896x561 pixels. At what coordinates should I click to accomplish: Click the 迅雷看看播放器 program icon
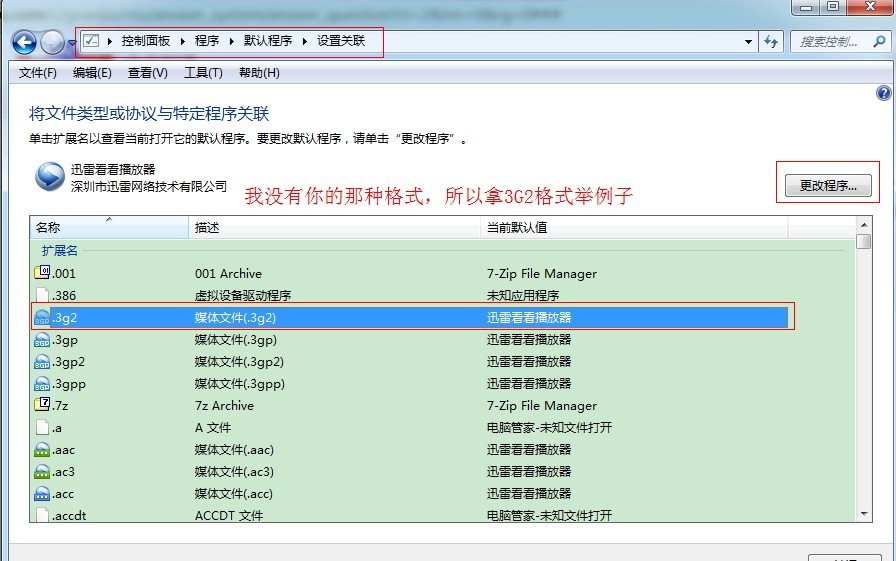point(50,177)
